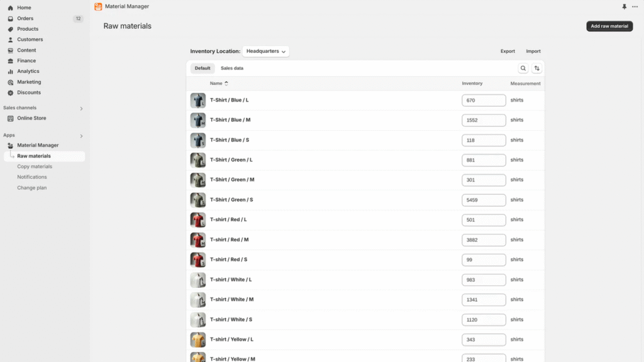Click the Import link
The width and height of the screenshot is (644, 362).
[533, 52]
